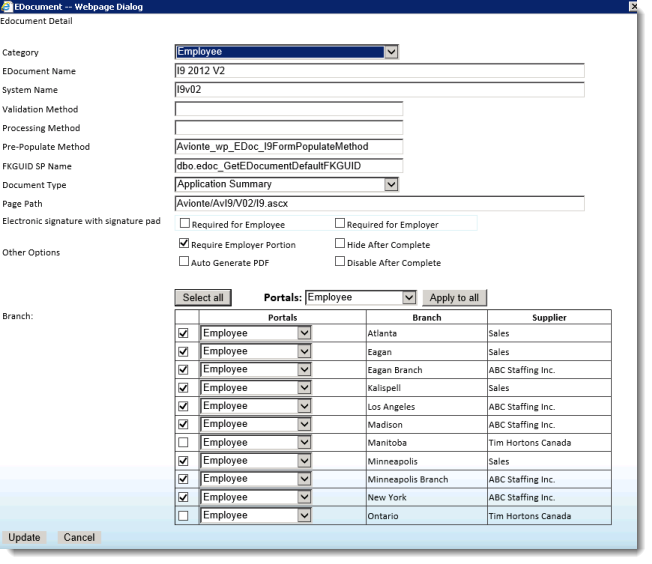This screenshot has width=652, height=564.
Task: Close the EDocument webpage dialog
Action: pyautogui.click(x=633, y=6)
